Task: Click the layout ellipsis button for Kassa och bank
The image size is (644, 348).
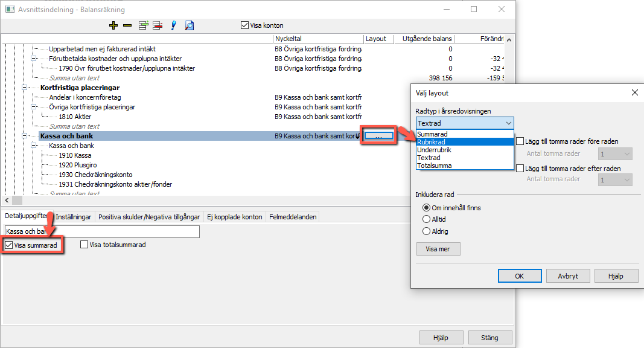Action: pos(378,136)
